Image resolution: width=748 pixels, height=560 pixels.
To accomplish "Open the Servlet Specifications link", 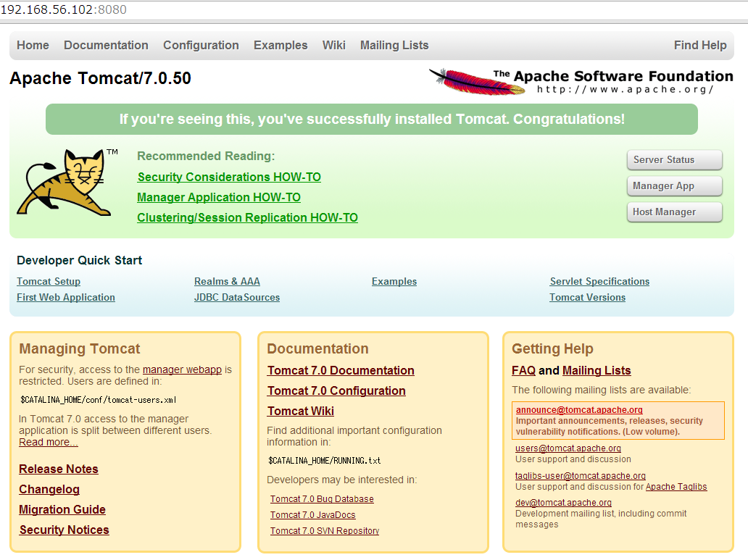I will pos(599,281).
